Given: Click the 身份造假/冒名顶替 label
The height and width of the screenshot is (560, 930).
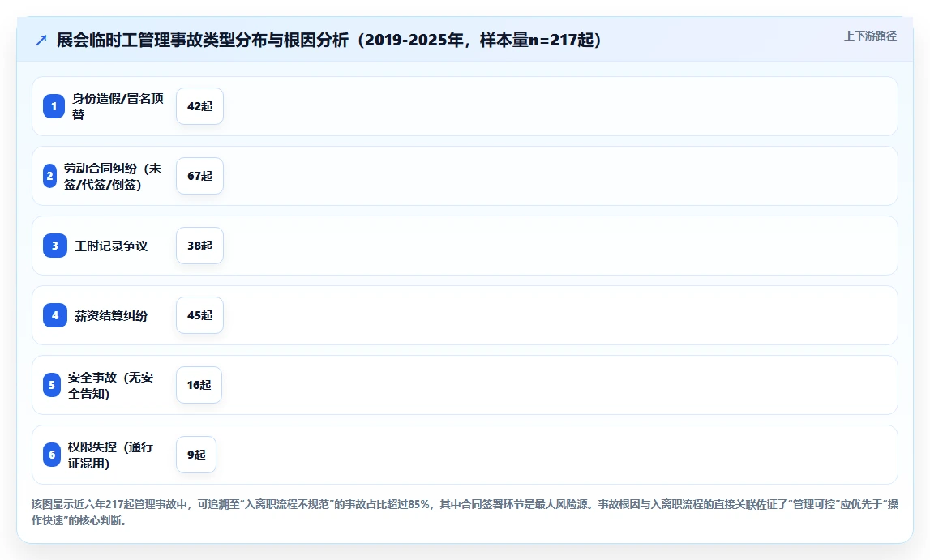Looking at the screenshot, I should pyautogui.click(x=118, y=106).
